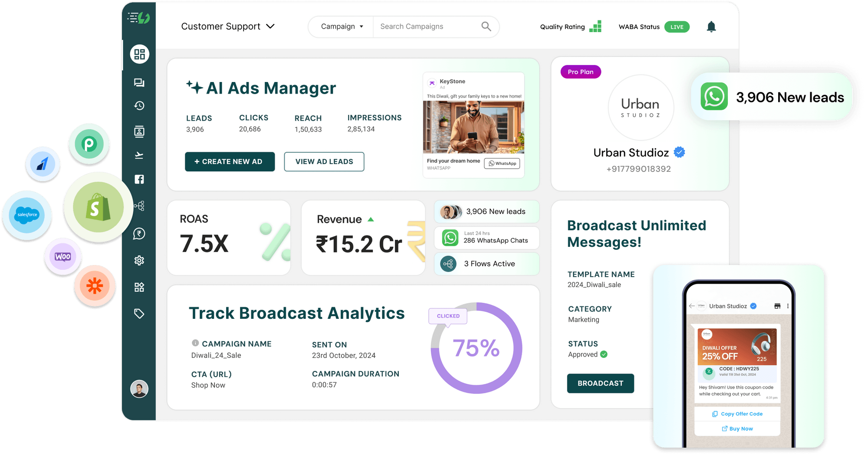Expand the Customer Support dropdown

click(228, 26)
